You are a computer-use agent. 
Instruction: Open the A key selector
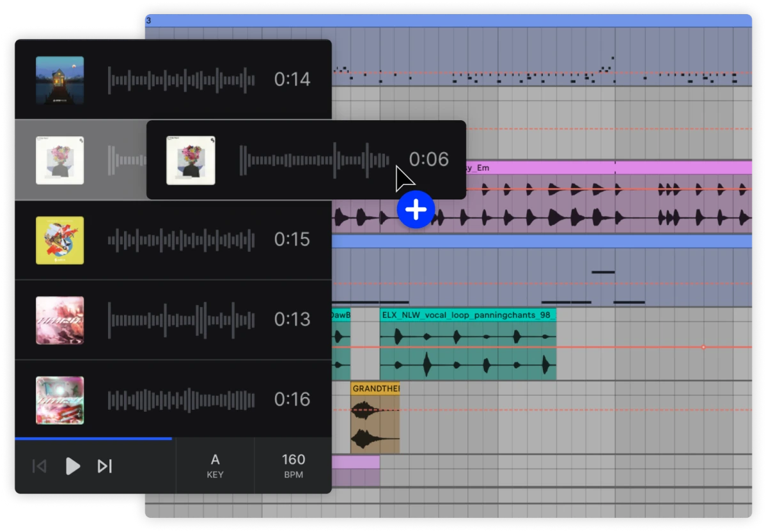click(215, 465)
